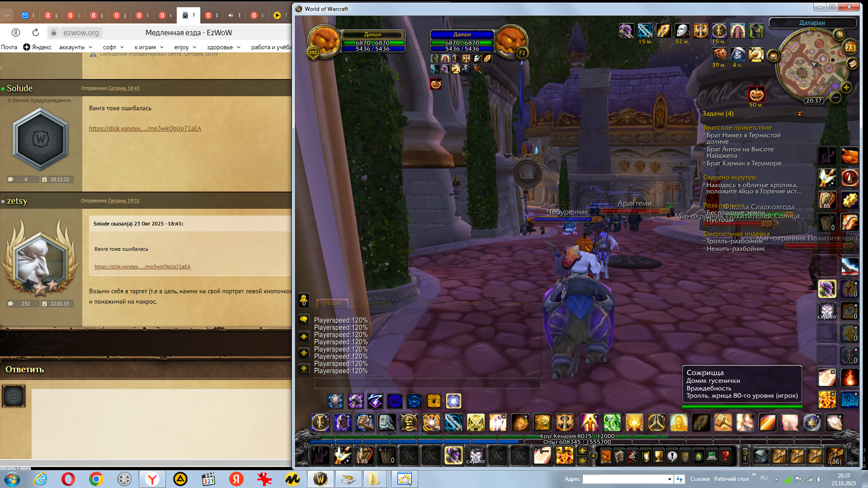Open the taskbar Адрес dropdown arrow
Viewport: 868px width, 488px height.
669,479
